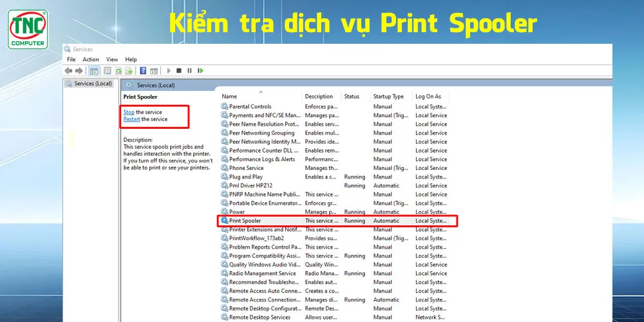
Task: Click the Restart the service link
Action: (131, 119)
